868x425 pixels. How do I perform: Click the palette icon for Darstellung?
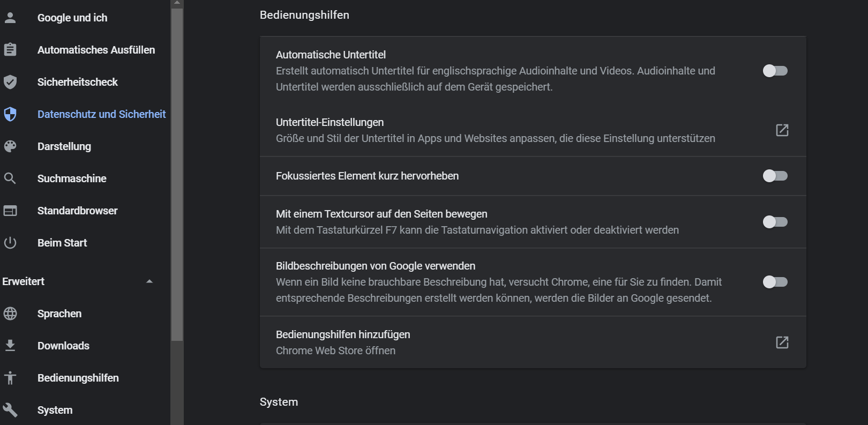coord(10,146)
